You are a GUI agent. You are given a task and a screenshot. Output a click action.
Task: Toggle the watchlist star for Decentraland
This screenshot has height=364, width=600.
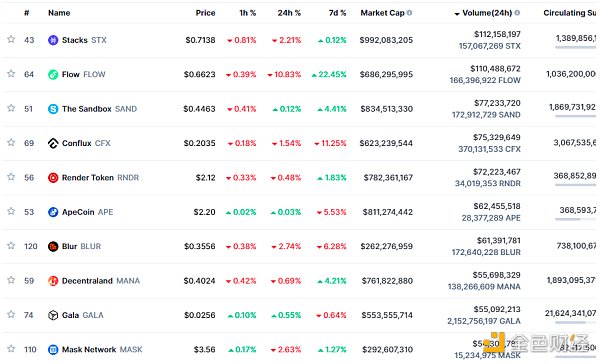(11, 280)
